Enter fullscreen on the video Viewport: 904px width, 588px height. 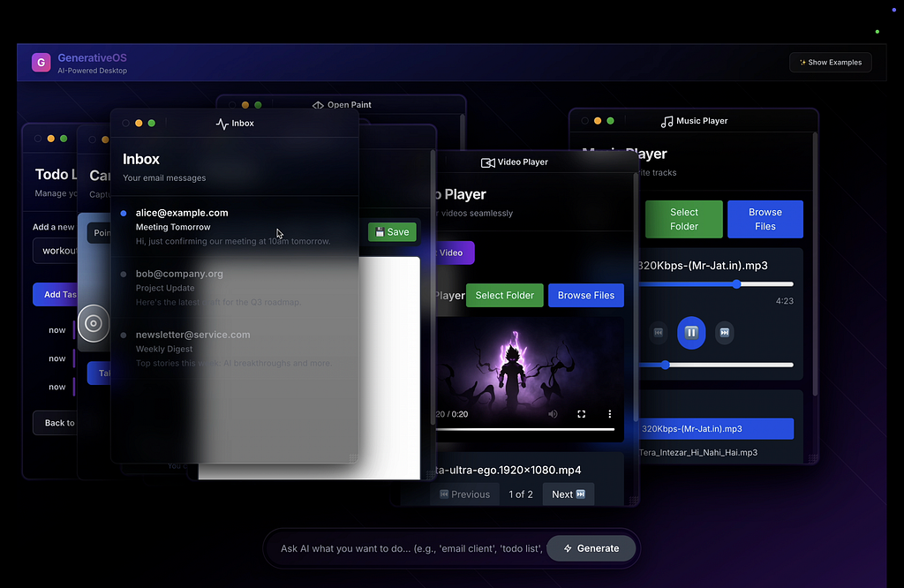click(581, 414)
